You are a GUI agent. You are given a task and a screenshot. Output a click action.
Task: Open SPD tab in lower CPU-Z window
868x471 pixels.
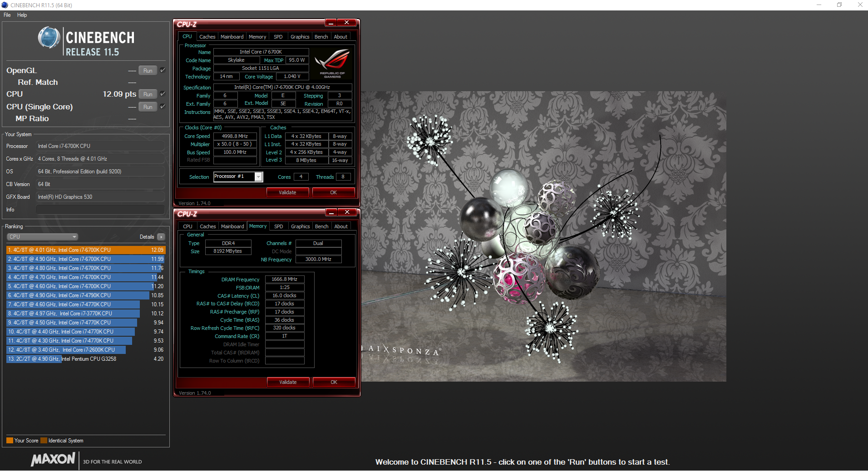(x=279, y=226)
